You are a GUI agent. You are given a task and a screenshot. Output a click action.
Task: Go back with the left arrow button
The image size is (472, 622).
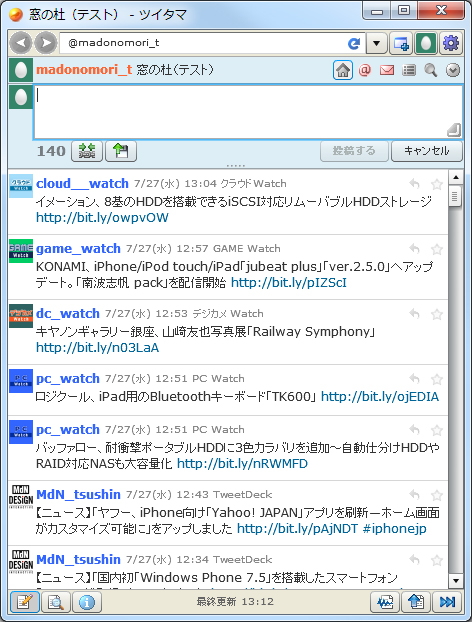pyautogui.click(x=21, y=42)
